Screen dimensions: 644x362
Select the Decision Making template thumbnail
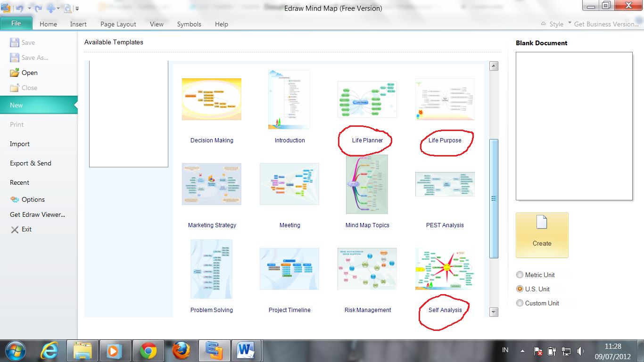pos(212,99)
